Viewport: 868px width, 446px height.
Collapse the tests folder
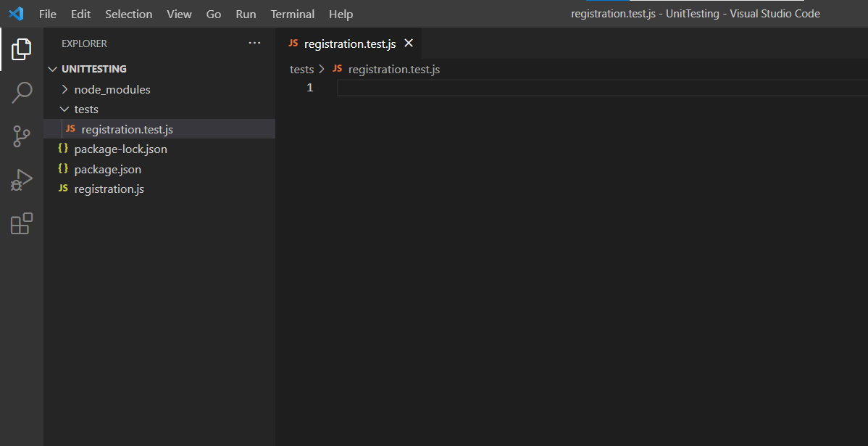(x=64, y=109)
